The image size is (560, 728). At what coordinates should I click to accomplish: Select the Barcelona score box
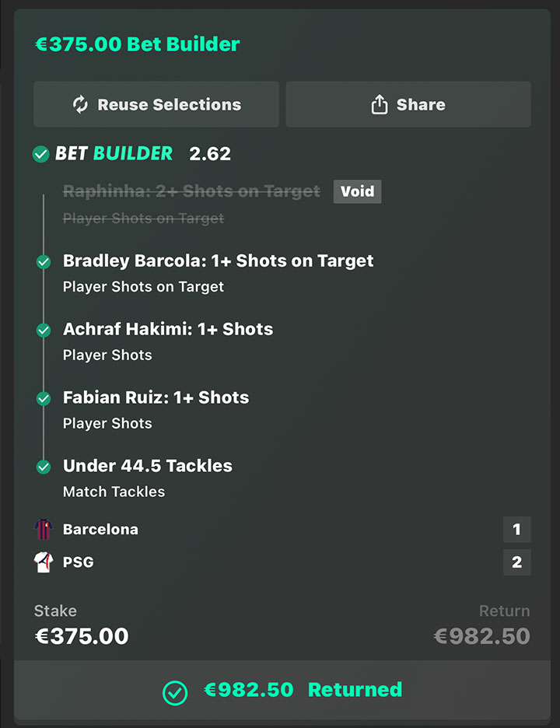516,530
